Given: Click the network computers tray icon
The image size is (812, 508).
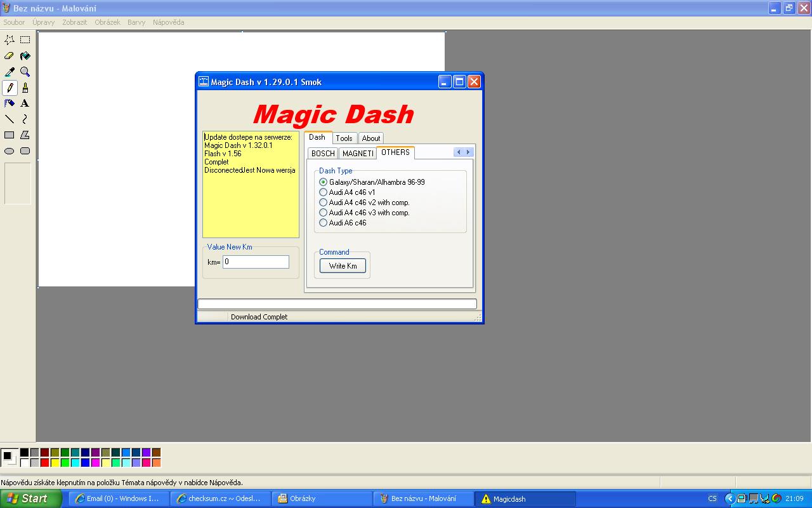Looking at the screenshot, I should (753, 498).
